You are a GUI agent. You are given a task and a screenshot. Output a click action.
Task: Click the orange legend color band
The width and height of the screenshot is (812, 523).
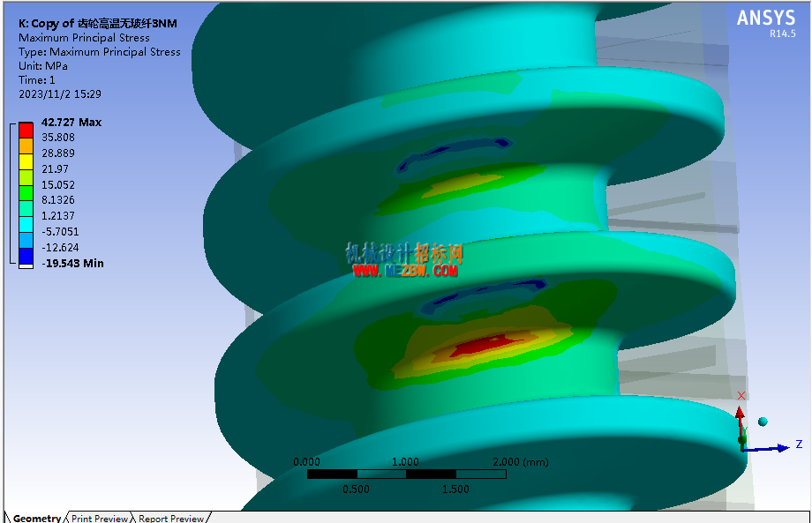26,146
